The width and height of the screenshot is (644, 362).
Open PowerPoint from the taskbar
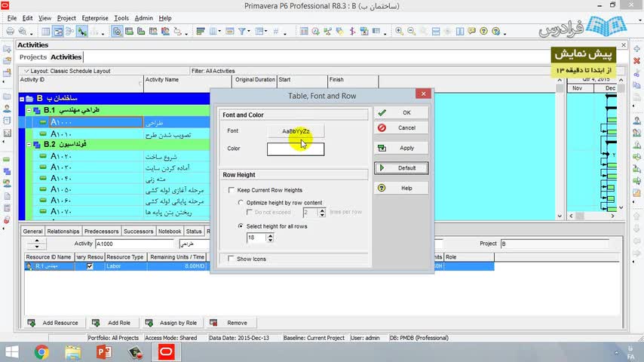click(x=104, y=352)
